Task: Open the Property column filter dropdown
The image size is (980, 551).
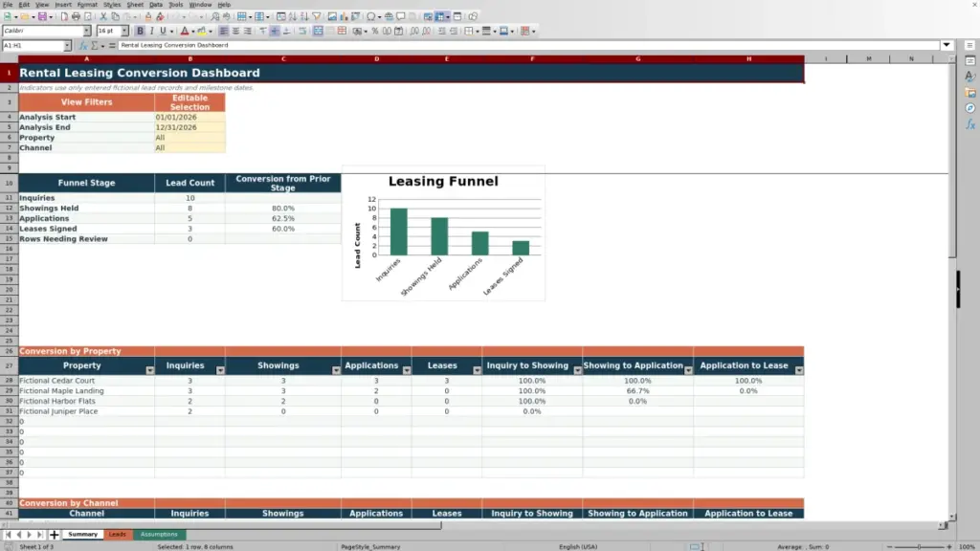Action: click(150, 370)
